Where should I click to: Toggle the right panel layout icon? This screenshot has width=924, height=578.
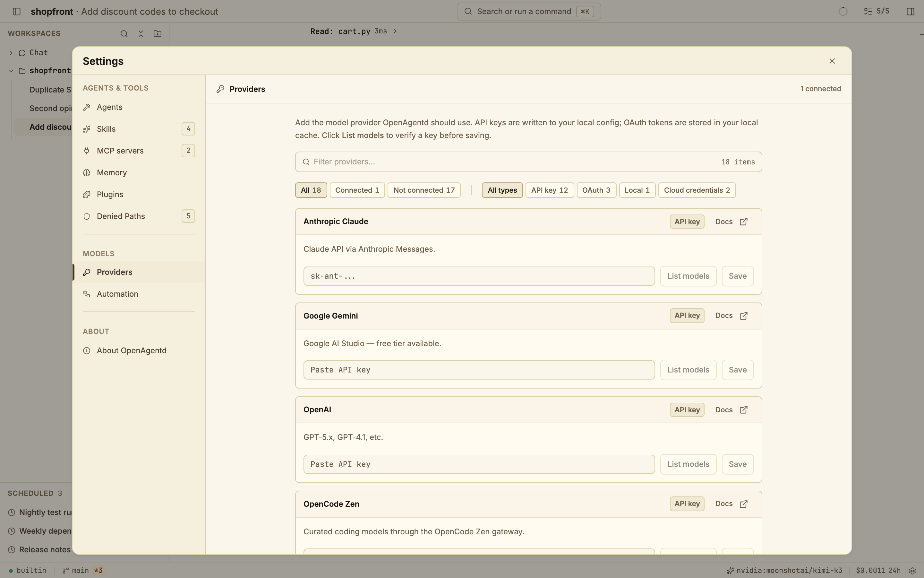(910, 12)
